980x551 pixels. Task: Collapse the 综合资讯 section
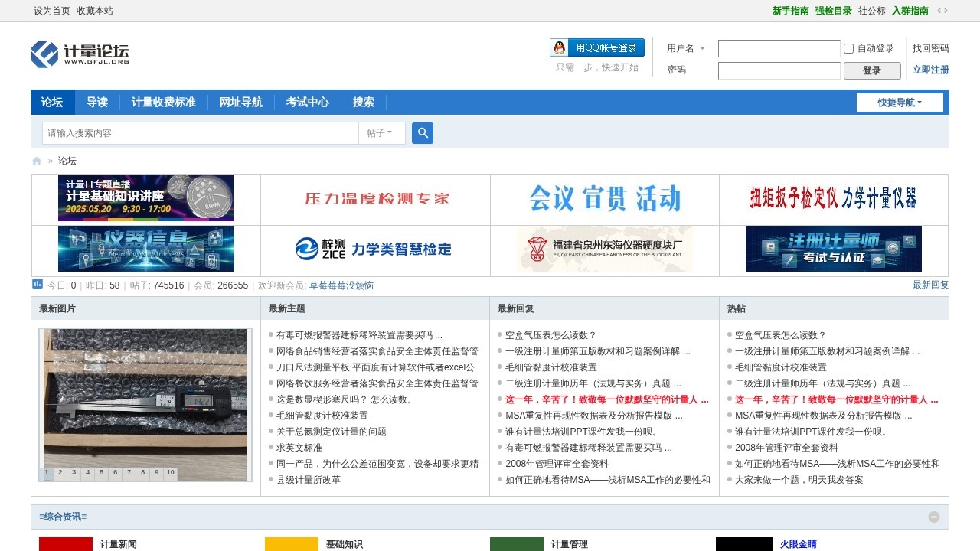pyautogui.click(x=934, y=517)
